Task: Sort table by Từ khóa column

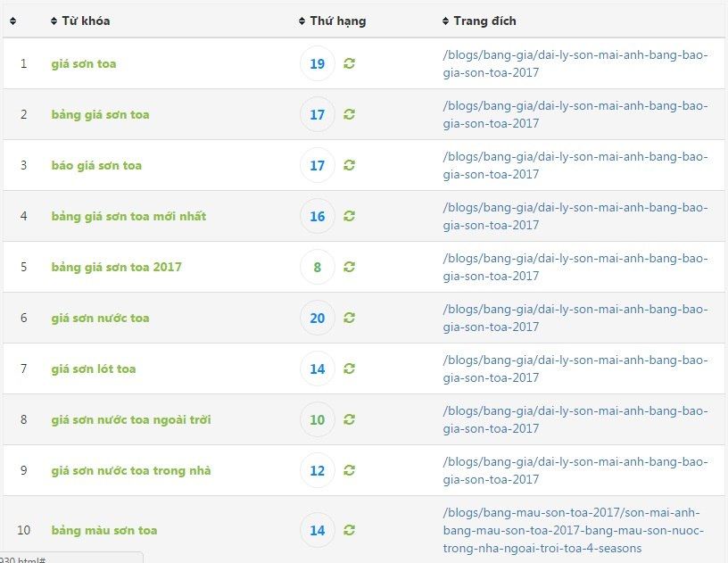Action: click(x=80, y=21)
